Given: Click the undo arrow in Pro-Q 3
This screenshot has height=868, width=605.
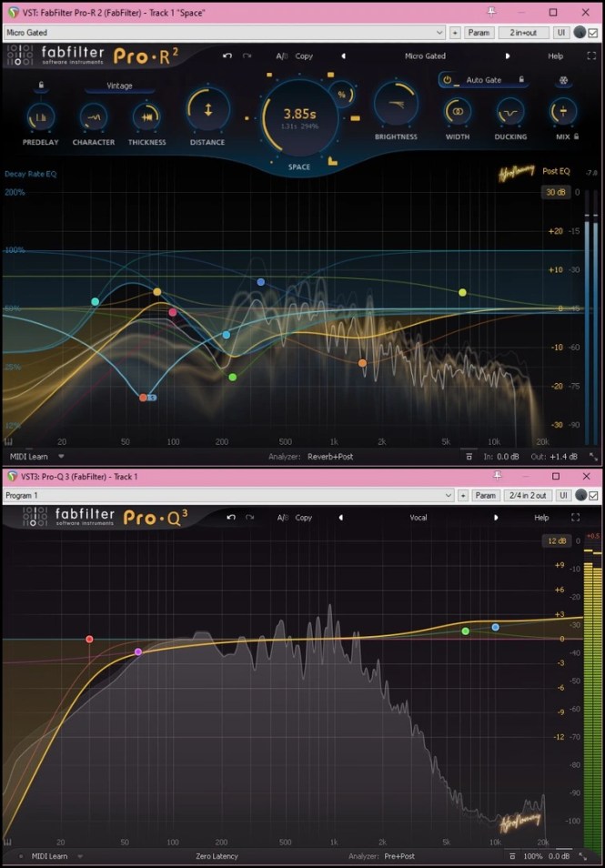Looking at the screenshot, I should point(230,518).
